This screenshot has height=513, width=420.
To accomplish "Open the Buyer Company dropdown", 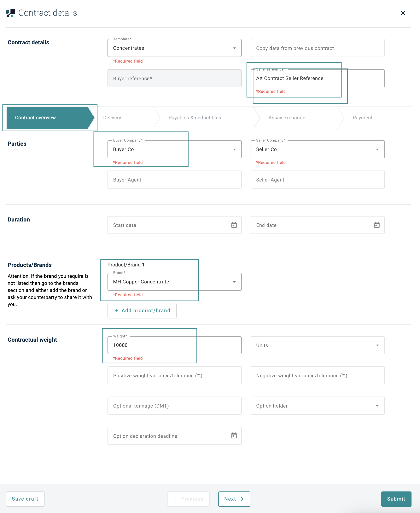I will pyautogui.click(x=234, y=149).
